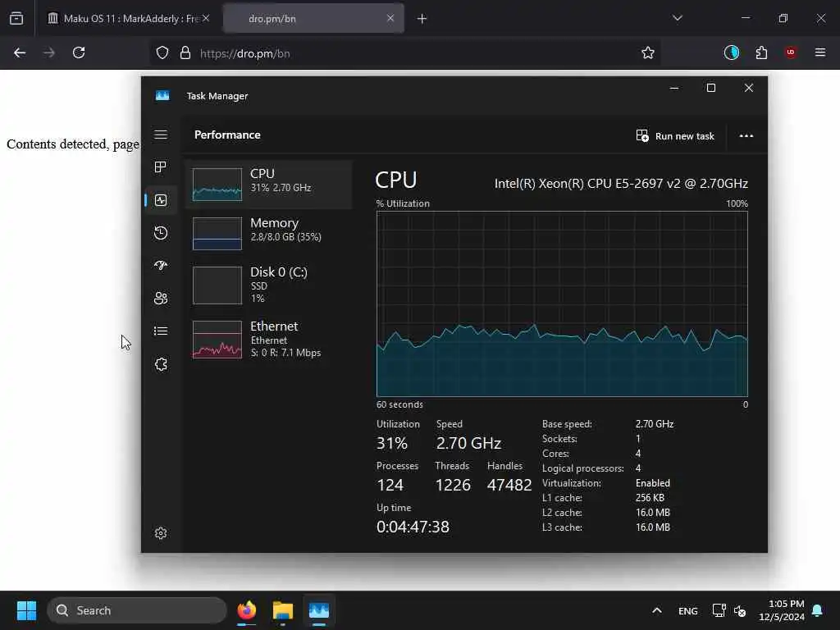Show hidden system tray icons

657,610
